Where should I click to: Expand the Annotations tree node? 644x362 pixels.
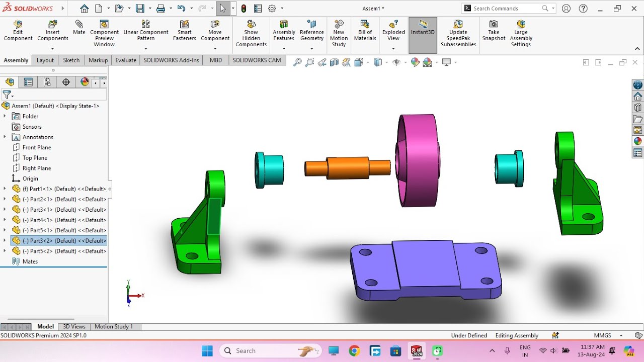pyautogui.click(x=5, y=137)
